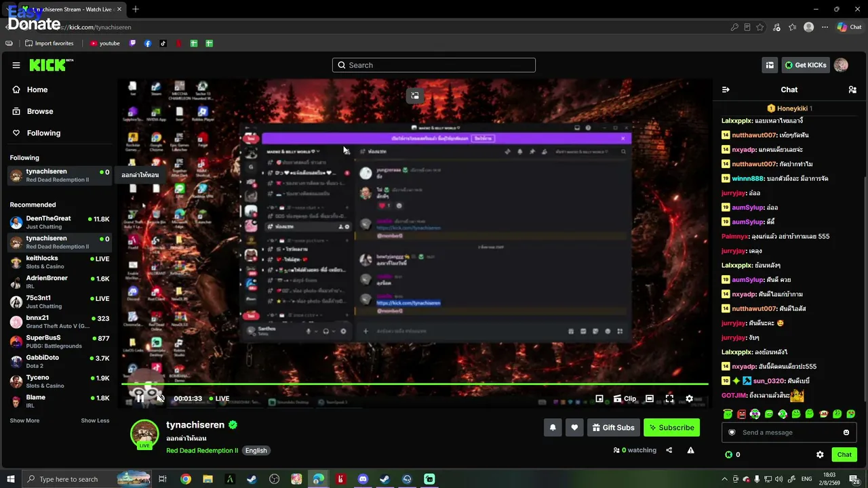Viewport: 868px width, 488px height.
Task: Open the user profile avatar menu
Action: pyautogui.click(x=841, y=65)
